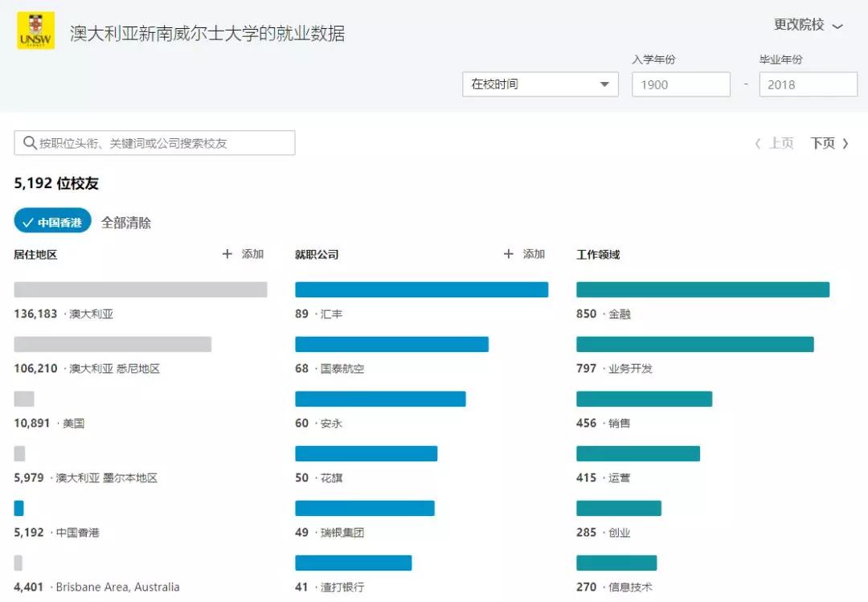Click the search magnifier icon
The height and width of the screenshot is (602, 868).
(x=30, y=143)
